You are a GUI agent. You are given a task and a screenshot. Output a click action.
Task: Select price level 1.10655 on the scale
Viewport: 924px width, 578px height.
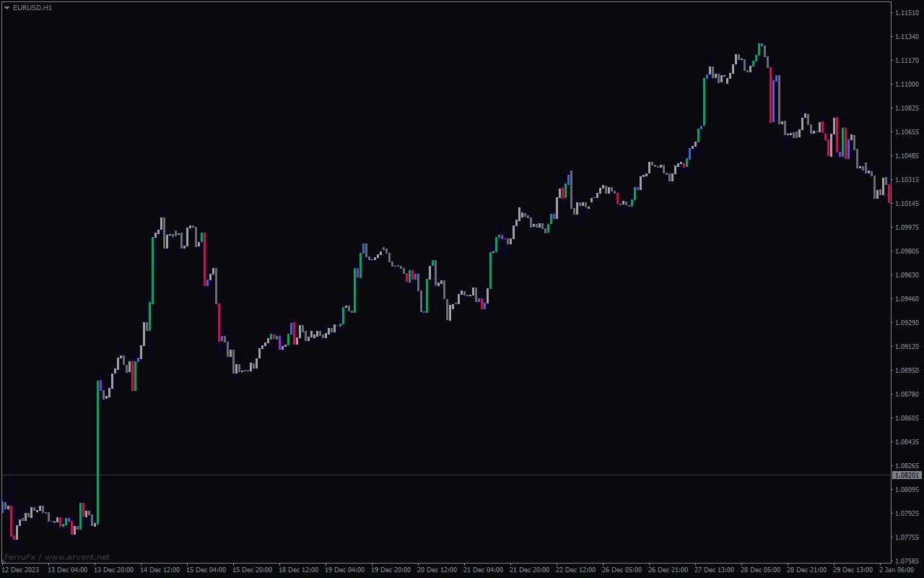pos(907,131)
